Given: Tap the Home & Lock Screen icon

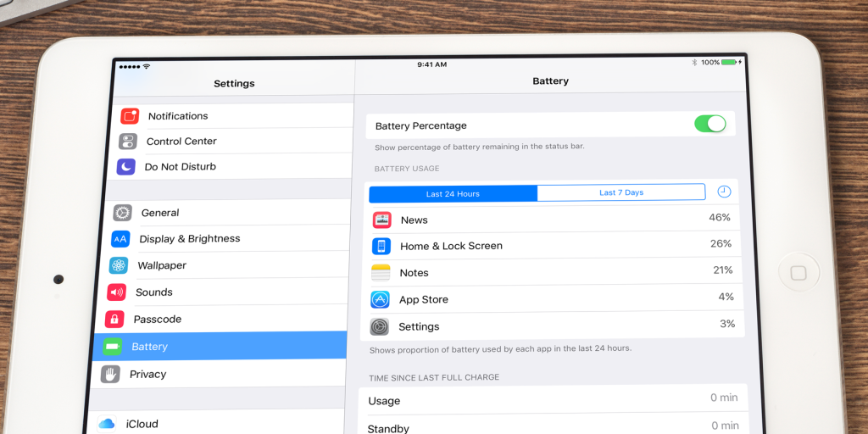Looking at the screenshot, I should 381,246.
